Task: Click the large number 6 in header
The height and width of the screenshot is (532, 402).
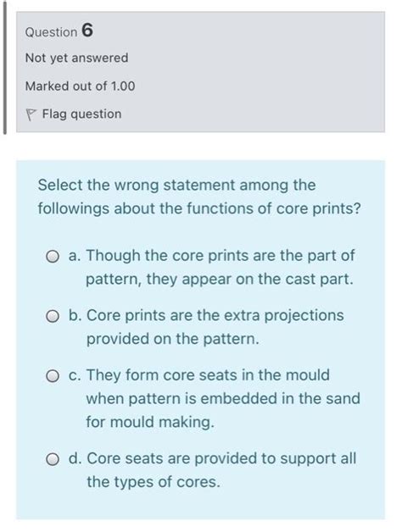Action: [87, 30]
